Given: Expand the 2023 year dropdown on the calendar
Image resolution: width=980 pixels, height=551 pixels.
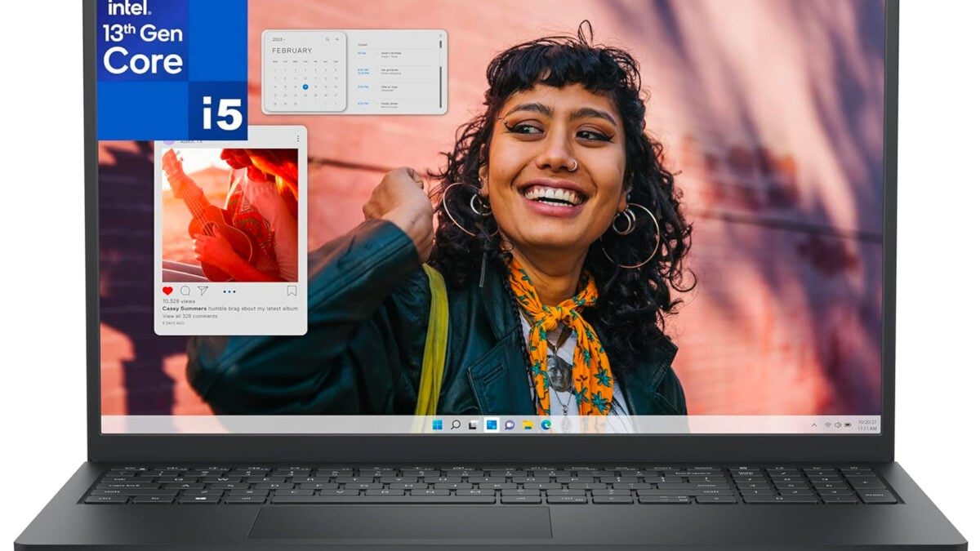Looking at the screenshot, I should click(x=278, y=39).
